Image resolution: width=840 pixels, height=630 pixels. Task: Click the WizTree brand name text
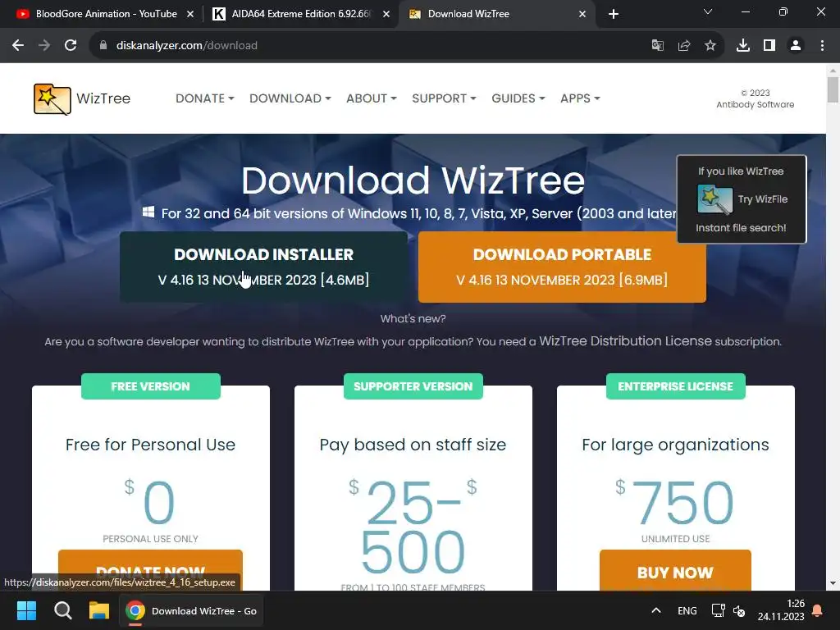(103, 98)
